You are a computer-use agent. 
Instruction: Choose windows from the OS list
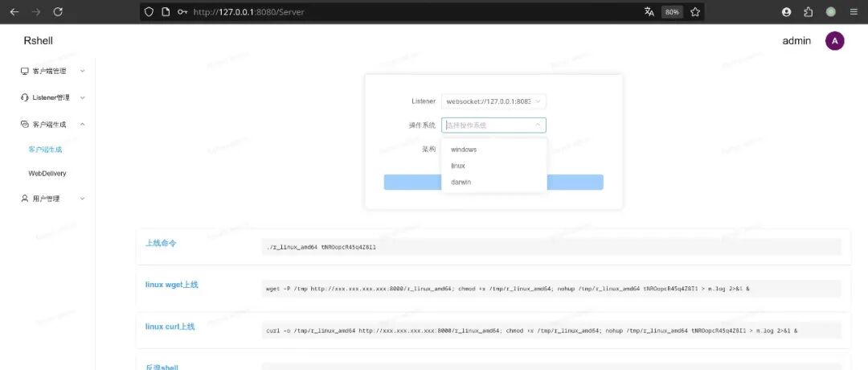pos(494,150)
